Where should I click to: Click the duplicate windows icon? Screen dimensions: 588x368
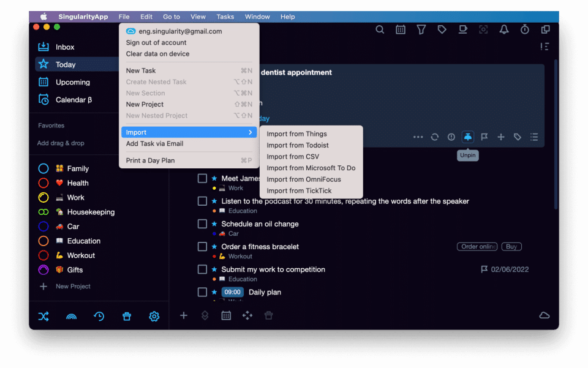point(545,29)
